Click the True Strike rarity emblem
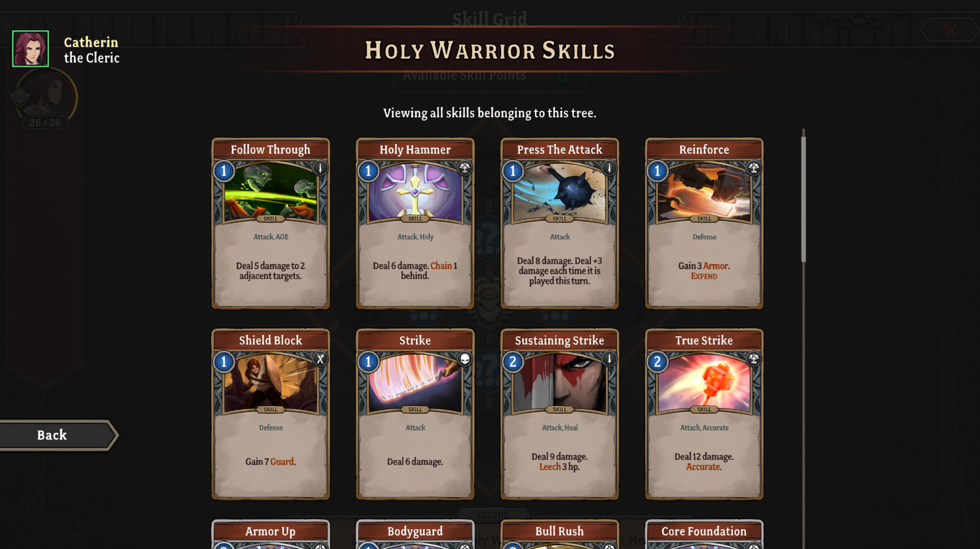Screen dimensions: 980x549 (x=754, y=359)
